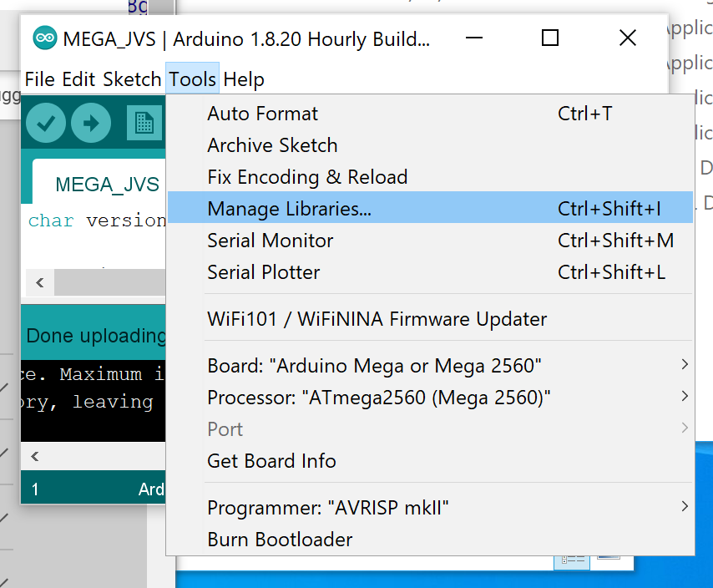The height and width of the screenshot is (588, 713).
Task: Open the Sketch menu
Action: [x=132, y=79]
